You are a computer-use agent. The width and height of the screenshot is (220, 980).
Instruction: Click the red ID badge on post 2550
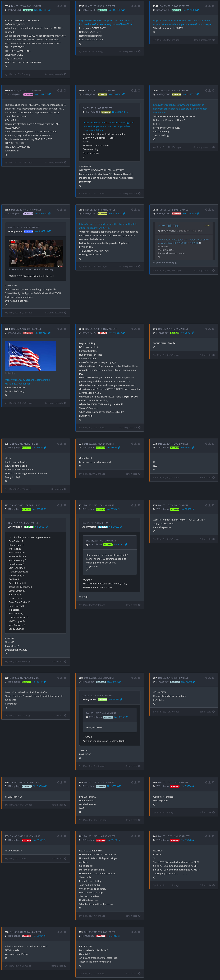coord(29,333)
